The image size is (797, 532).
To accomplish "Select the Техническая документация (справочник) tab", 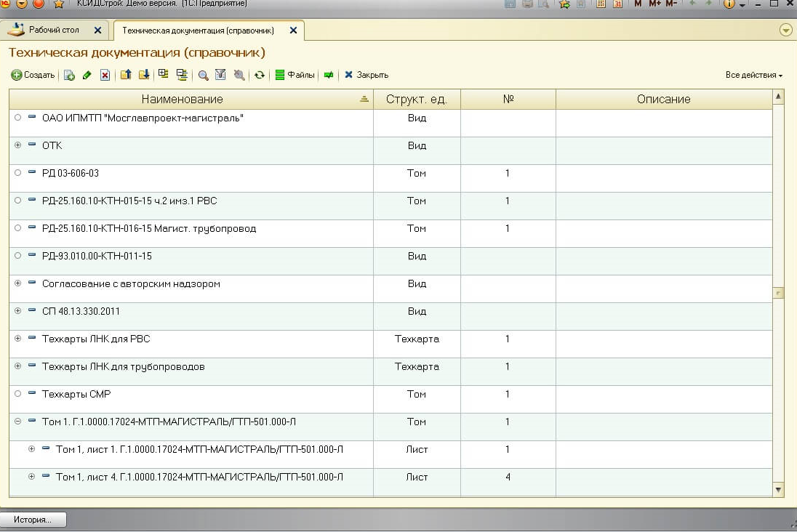I will pos(198,31).
